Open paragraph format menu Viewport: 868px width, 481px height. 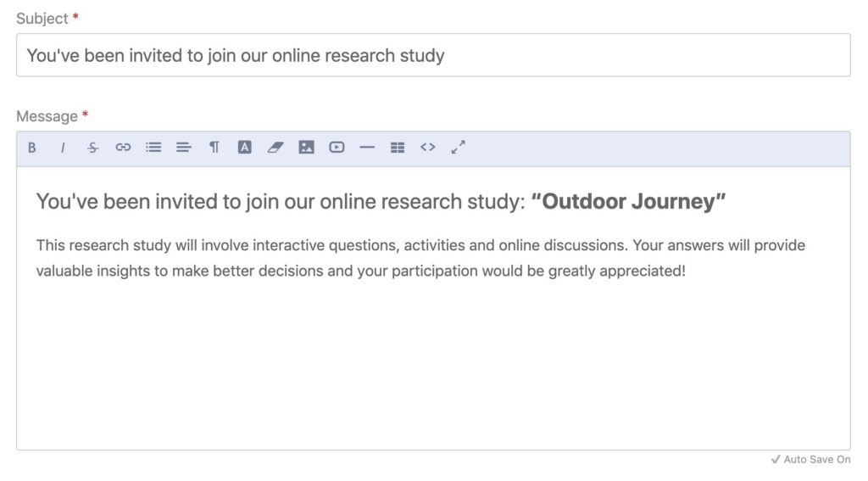point(214,148)
